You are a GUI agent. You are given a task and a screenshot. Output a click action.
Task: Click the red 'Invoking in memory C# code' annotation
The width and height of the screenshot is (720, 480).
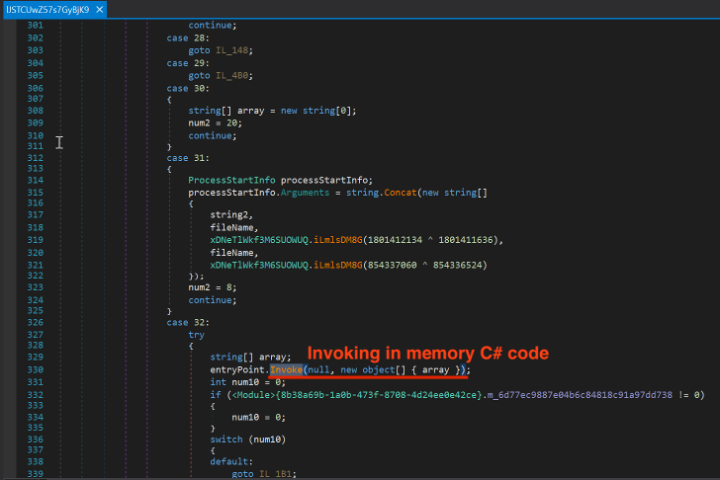(x=426, y=353)
